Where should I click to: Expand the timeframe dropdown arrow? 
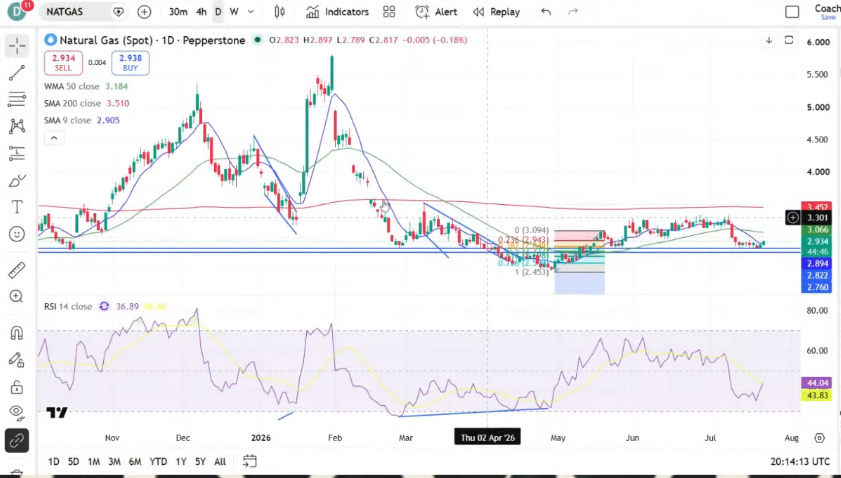click(x=250, y=12)
